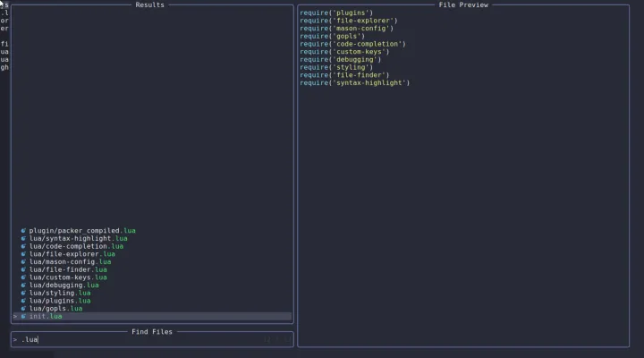Click require('code-completion') line in preview
644x358 pixels.
352,44
